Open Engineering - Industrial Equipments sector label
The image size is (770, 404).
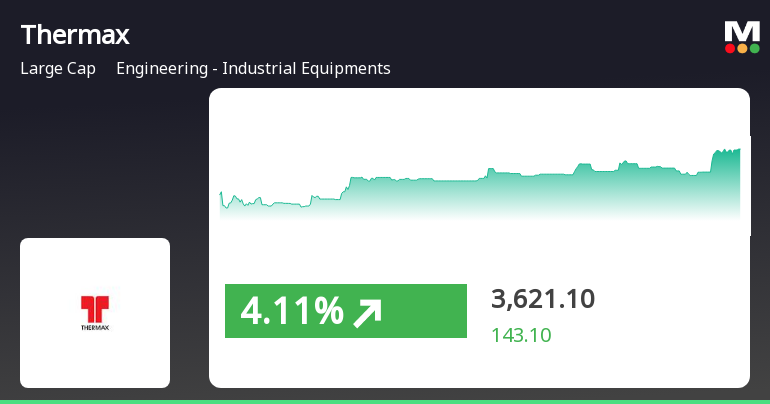tap(253, 69)
